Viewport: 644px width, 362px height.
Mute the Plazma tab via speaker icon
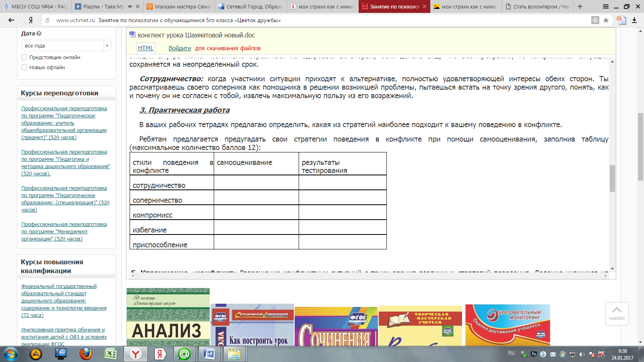(130, 6)
